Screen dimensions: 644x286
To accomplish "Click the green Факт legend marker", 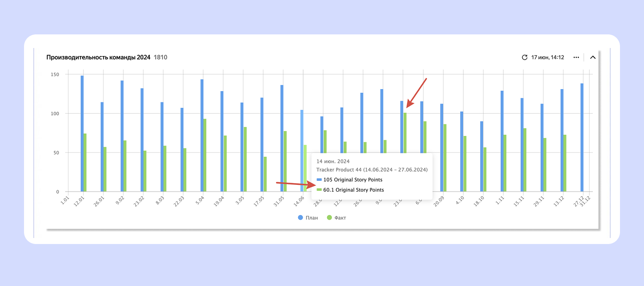I will point(329,218).
